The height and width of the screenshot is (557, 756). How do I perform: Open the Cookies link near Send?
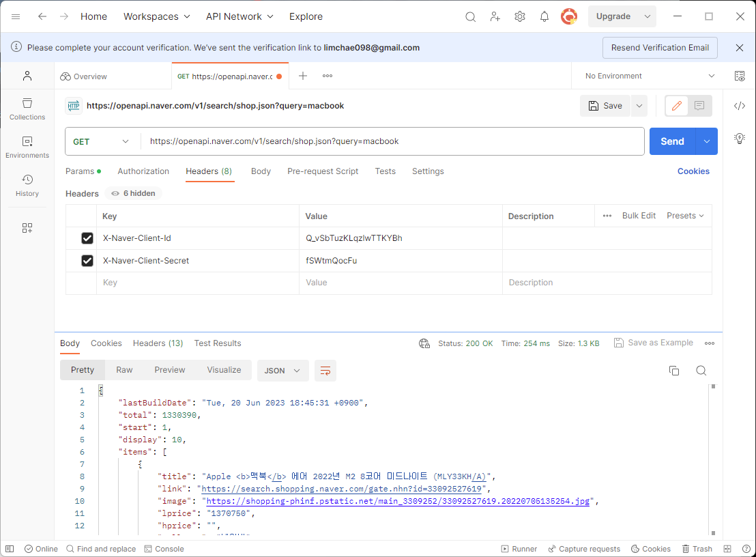coord(693,171)
